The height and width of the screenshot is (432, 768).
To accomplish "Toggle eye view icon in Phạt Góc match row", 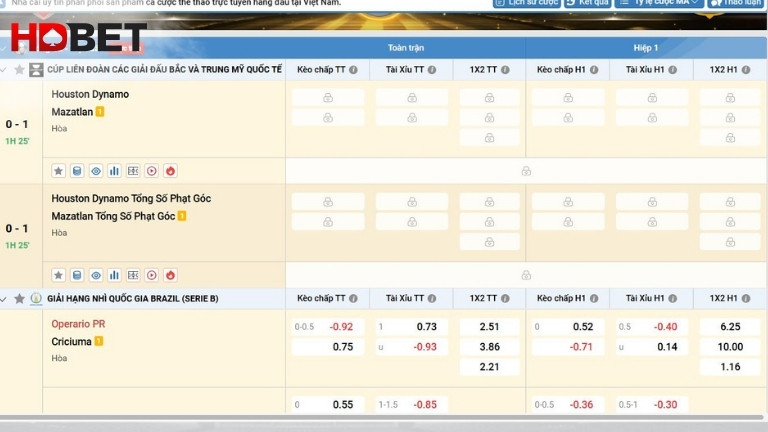I will click(x=96, y=275).
